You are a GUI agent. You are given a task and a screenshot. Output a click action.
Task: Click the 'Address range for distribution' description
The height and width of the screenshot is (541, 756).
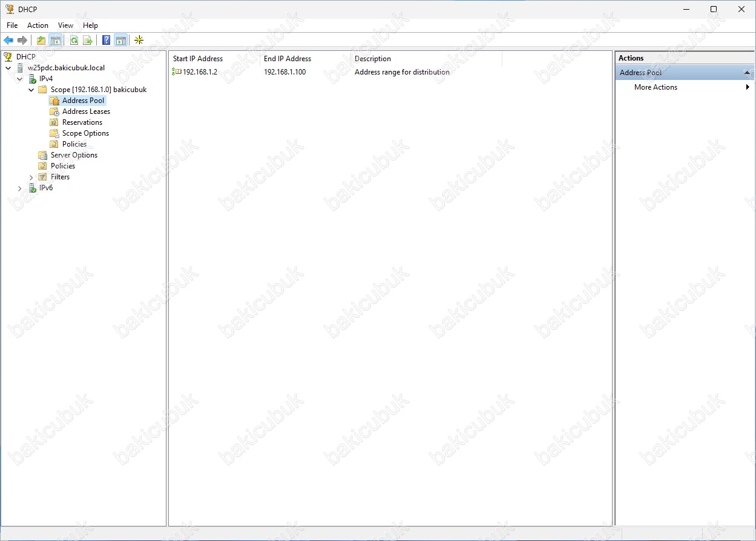click(x=402, y=72)
